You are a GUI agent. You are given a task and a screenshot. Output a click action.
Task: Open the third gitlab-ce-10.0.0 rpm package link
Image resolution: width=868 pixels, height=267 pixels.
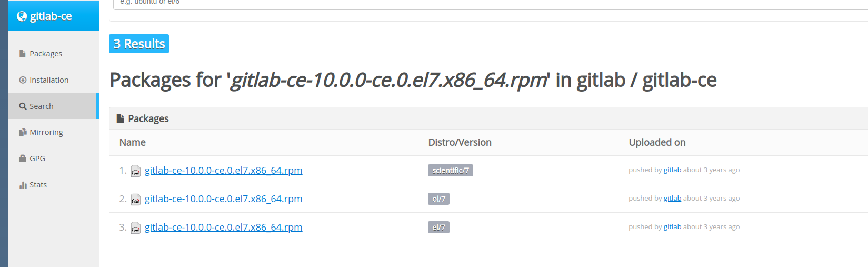(x=223, y=227)
